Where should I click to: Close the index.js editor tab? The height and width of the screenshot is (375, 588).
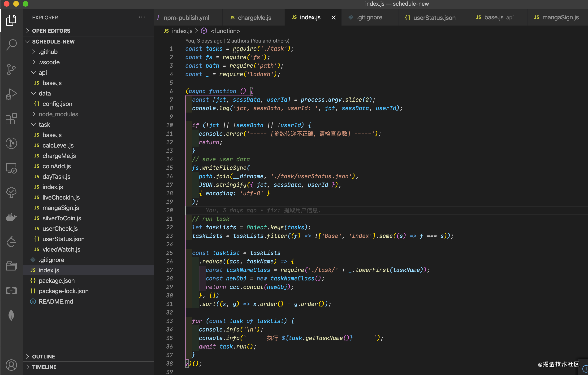(333, 17)
